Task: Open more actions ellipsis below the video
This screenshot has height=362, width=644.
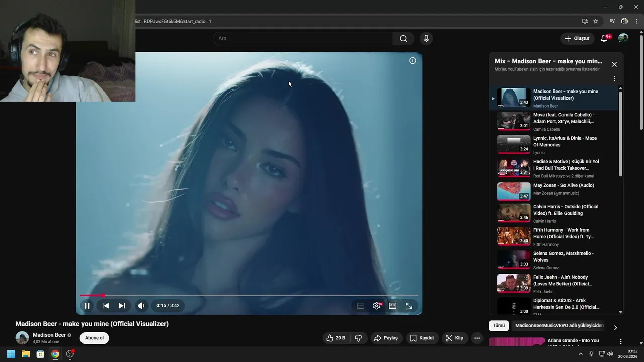Action: coord(477,338)
